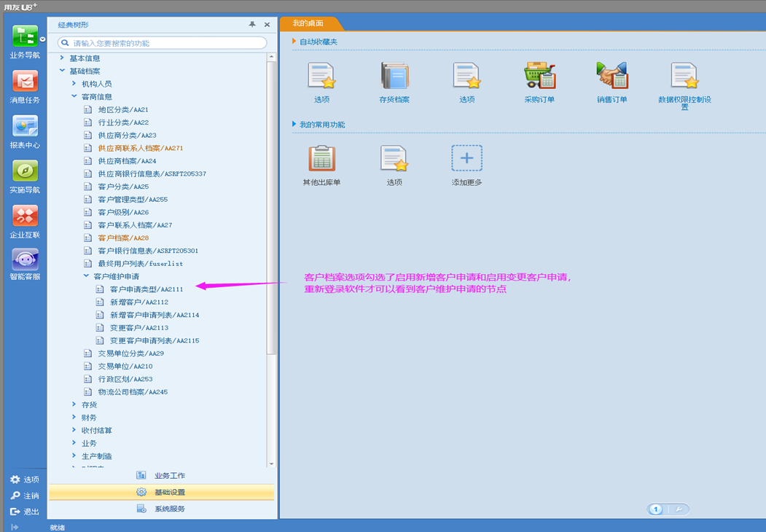Open 供应商联系人档案/AA271 node
766x532 pixels.
pos(140,148)
